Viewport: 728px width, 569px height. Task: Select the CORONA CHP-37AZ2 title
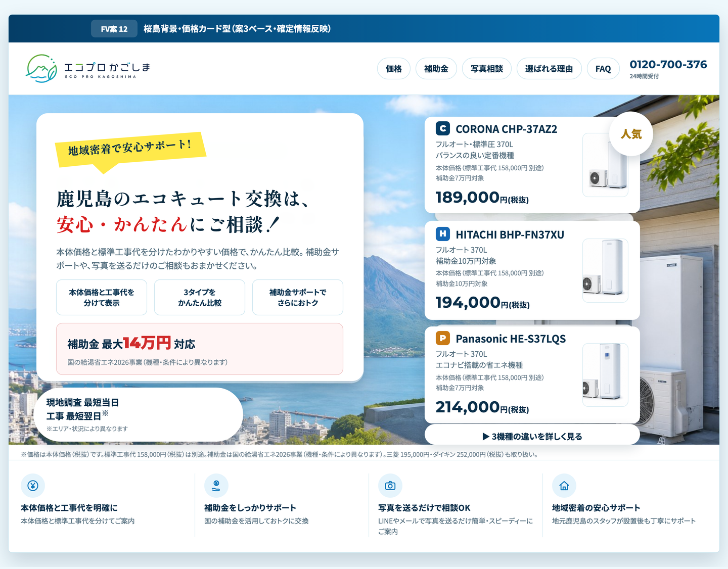[506, 129]
